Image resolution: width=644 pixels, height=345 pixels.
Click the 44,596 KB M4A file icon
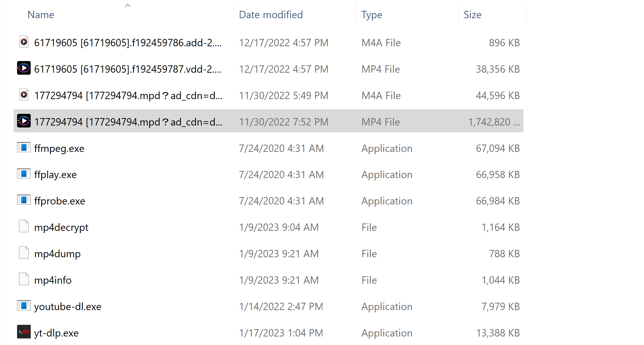tap(24, 95)
